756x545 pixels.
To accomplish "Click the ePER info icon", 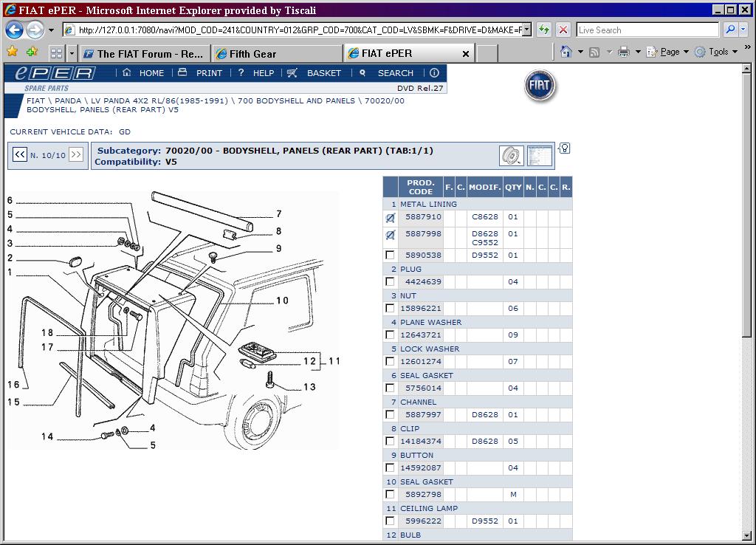I will [x=434, y=73].
